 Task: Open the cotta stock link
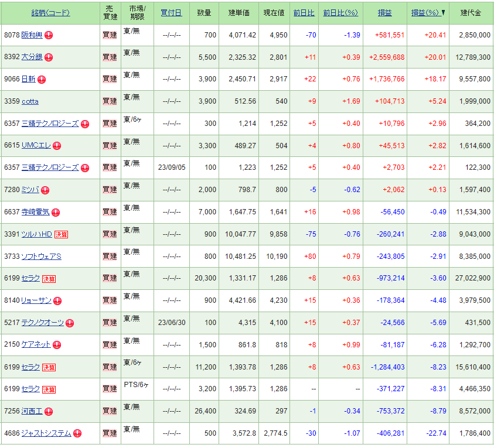pos(30,101)
